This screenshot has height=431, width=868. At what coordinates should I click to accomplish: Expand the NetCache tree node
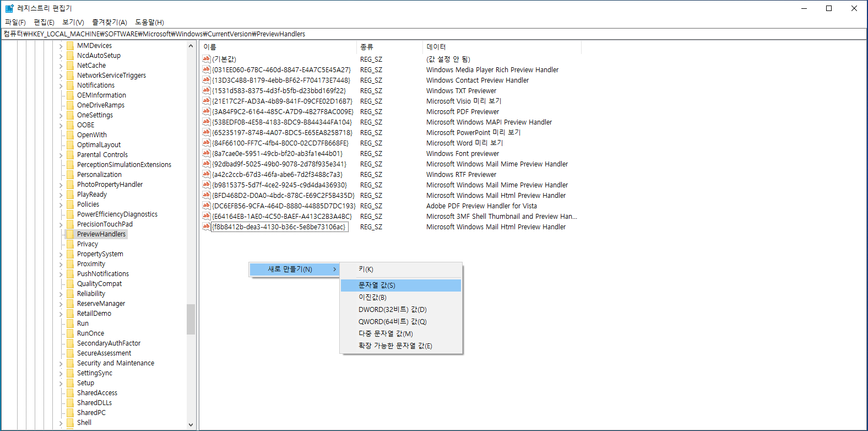[x=61, y=66]
